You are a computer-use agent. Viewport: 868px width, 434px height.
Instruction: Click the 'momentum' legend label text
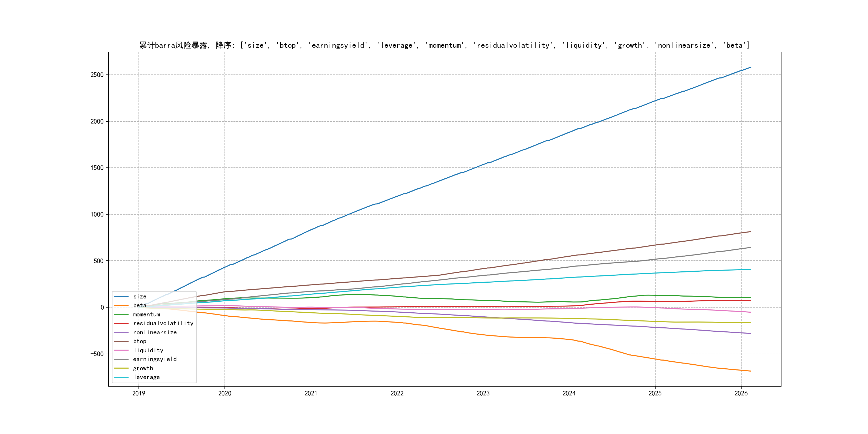[x=147, y=314]
